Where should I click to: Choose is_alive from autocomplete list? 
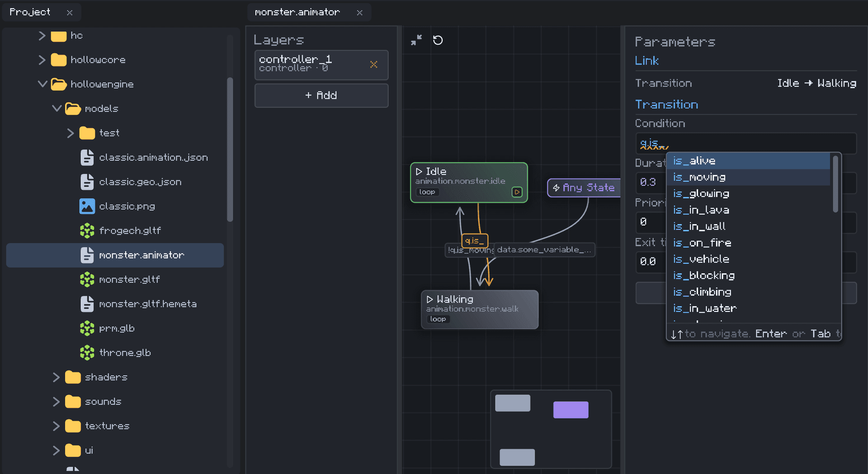click(748, 161)
